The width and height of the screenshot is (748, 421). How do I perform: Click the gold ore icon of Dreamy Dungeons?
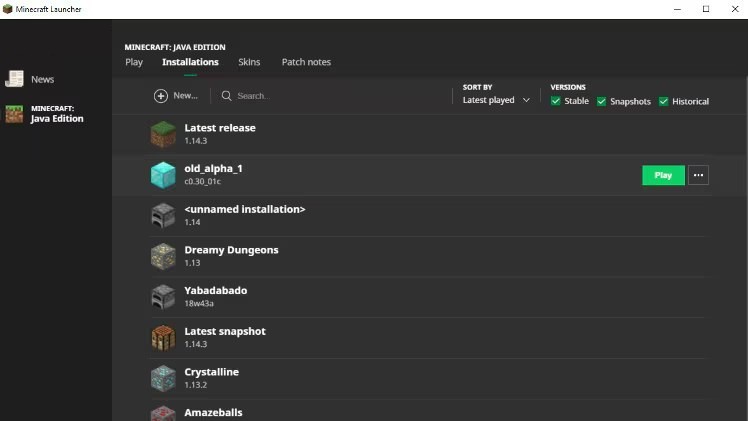point(163,257)
